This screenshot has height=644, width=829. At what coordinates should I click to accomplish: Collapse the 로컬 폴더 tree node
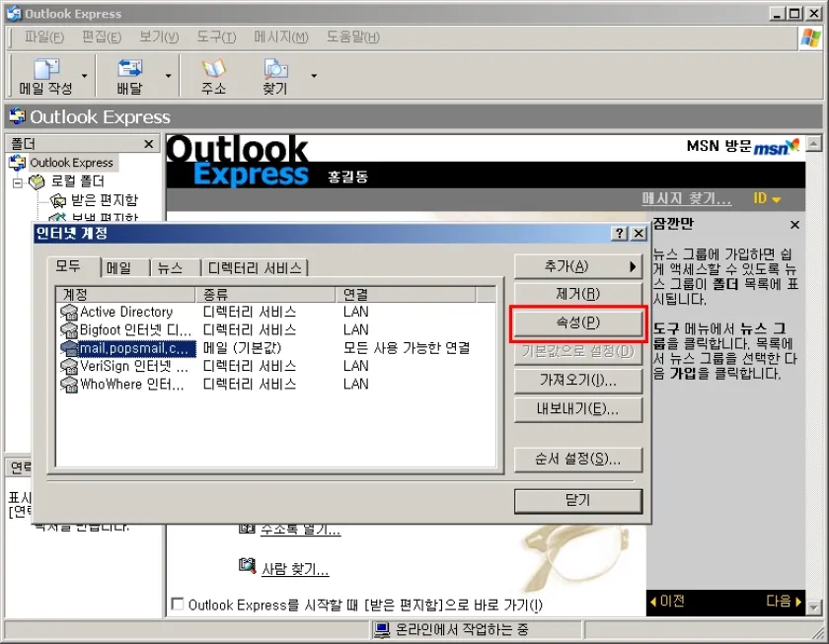(18, 182)
